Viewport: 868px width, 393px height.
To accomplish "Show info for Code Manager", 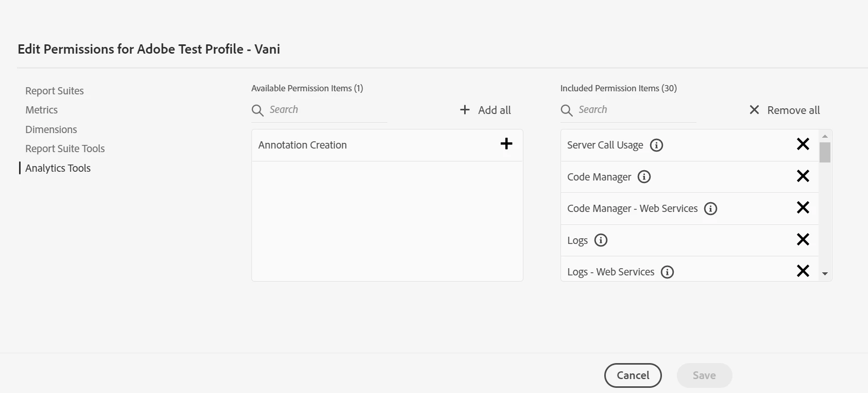I will (x=644, y=177).
